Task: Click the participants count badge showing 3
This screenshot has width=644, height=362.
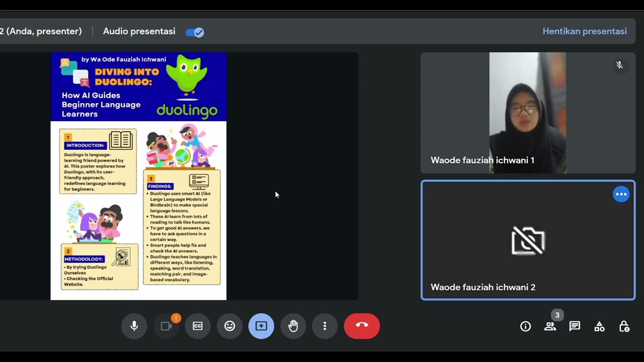Action: [x=557, y=315]
